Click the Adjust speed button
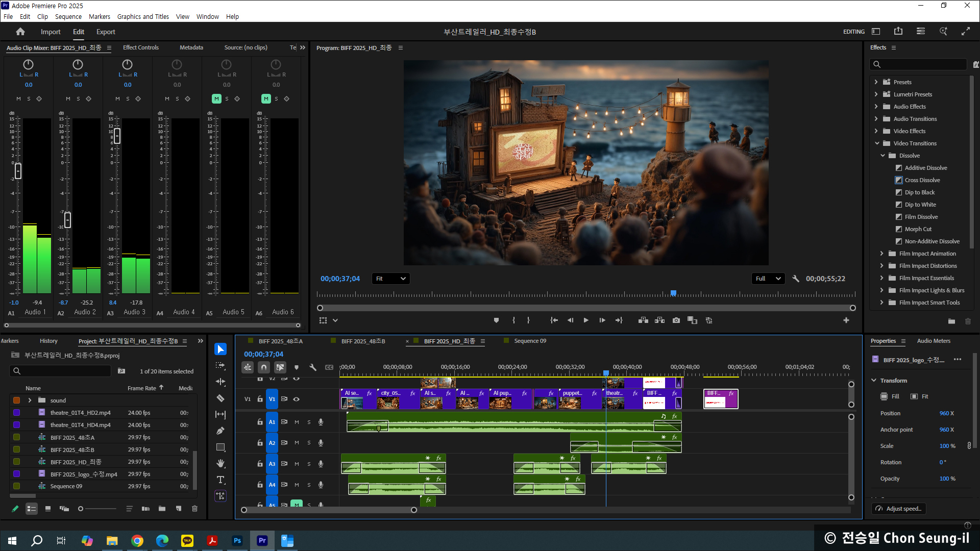This screenshot has width=980, height=551. click(899, 509)
